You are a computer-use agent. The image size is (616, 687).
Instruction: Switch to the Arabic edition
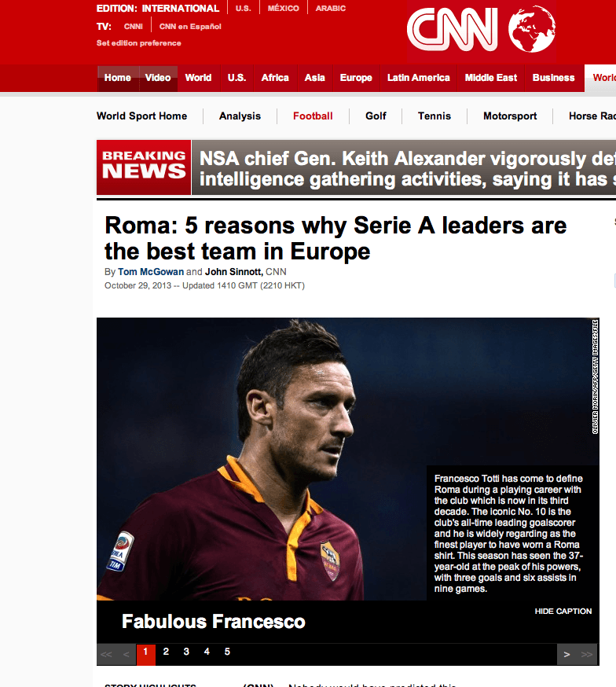pos(331,9)
